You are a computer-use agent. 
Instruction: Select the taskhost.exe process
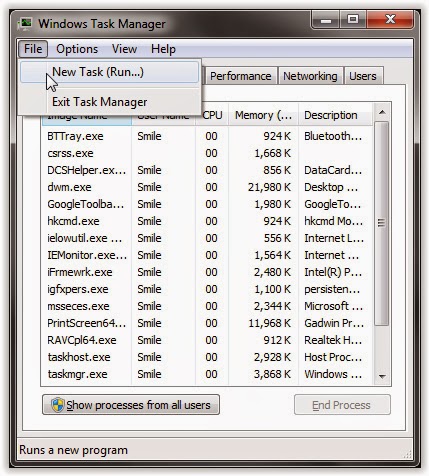coord(207,357)
